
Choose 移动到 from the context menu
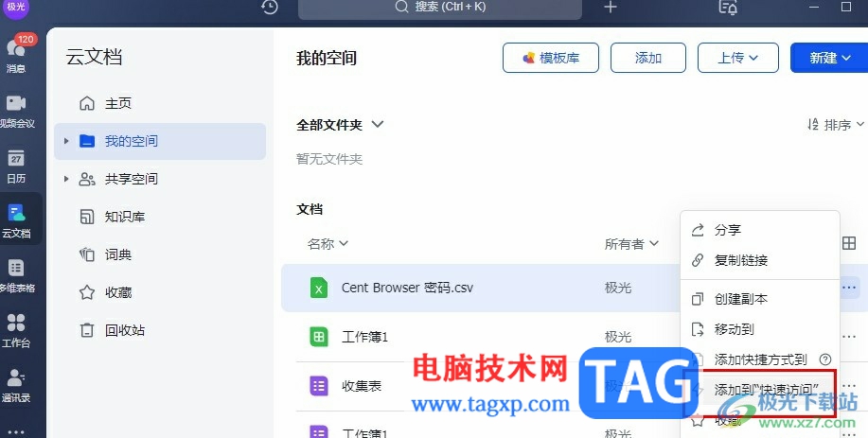coord(759,329)
